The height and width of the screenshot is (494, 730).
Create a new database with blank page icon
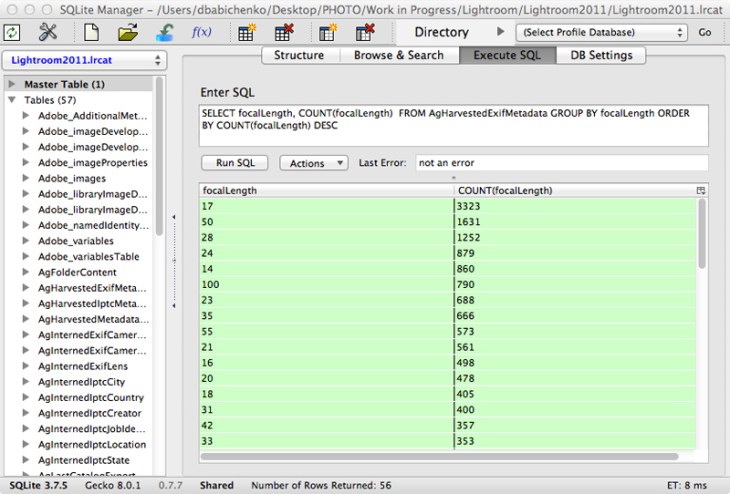point(91,33)
